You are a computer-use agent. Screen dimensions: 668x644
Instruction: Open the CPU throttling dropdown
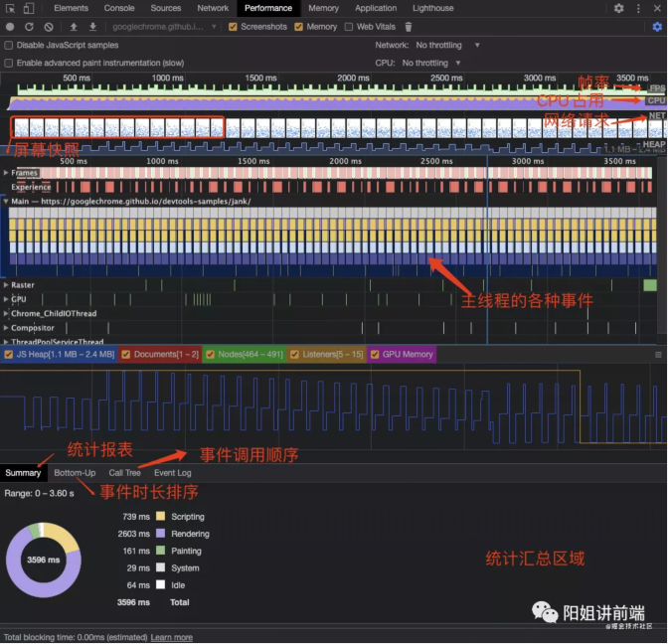click(x=431, y=63)
